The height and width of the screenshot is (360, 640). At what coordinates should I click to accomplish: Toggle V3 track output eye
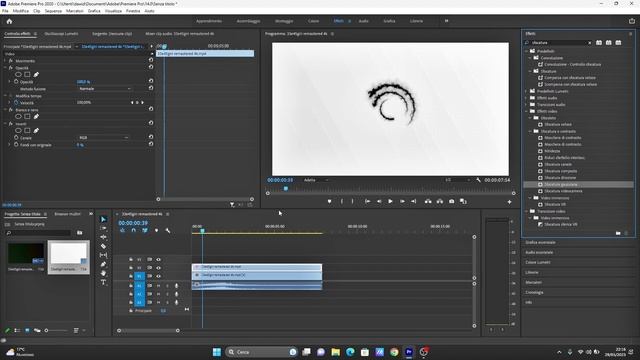tap(158, 260)
